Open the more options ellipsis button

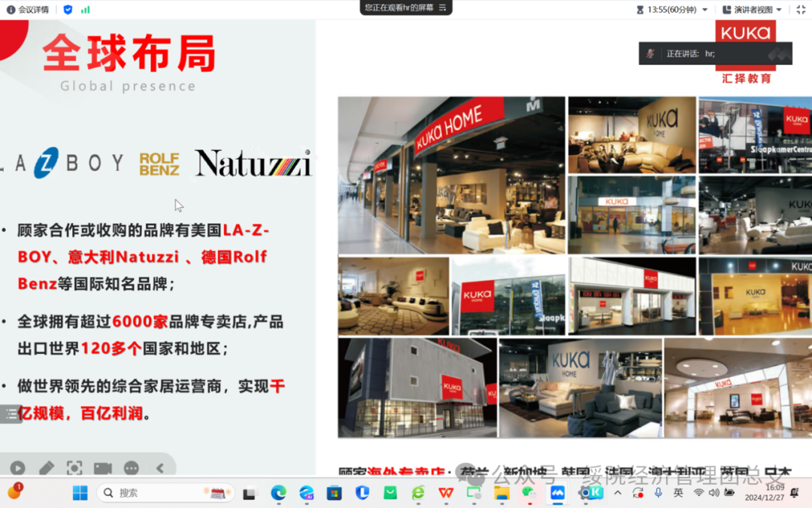(132, 468)
